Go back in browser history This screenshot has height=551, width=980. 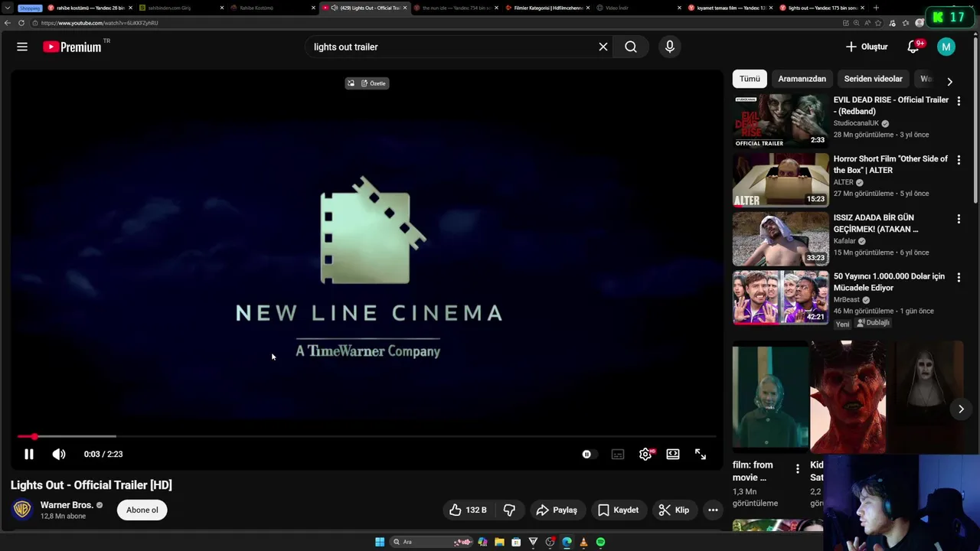(x=8, y=23)
